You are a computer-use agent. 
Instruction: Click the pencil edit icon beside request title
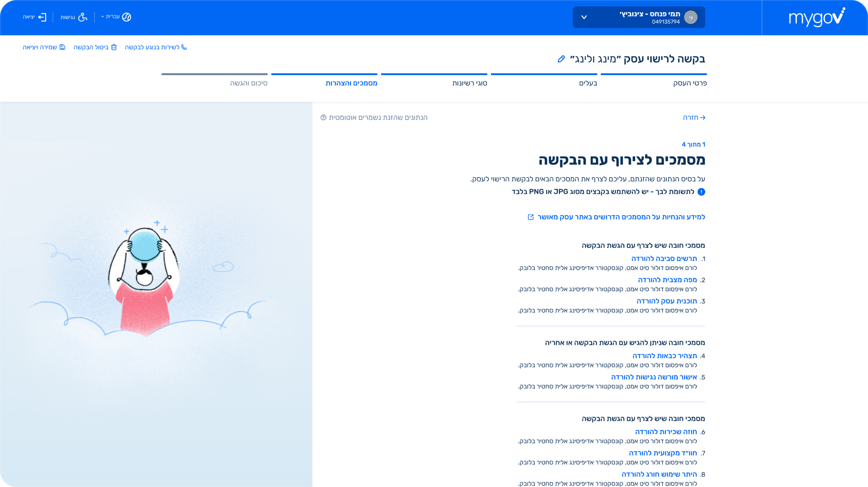tap(561, 59)
